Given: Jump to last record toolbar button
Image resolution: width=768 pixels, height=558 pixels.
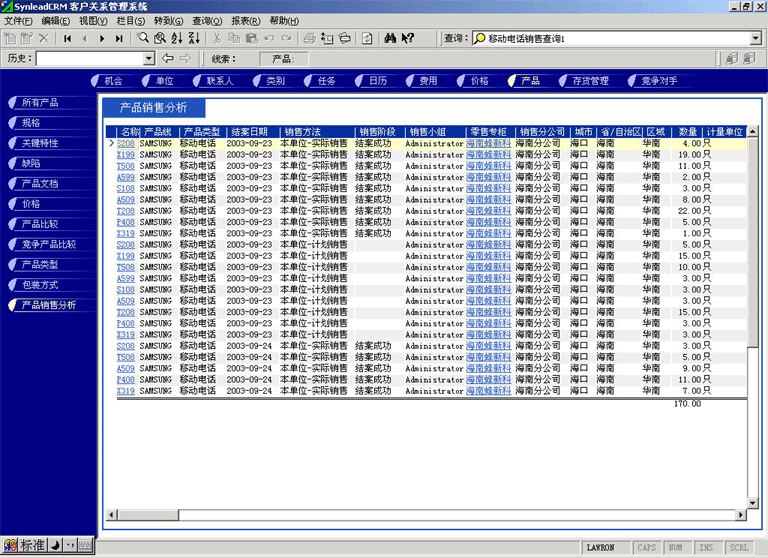Looking at the screenshot, I should pyautogui.click(x=119, y=38).
